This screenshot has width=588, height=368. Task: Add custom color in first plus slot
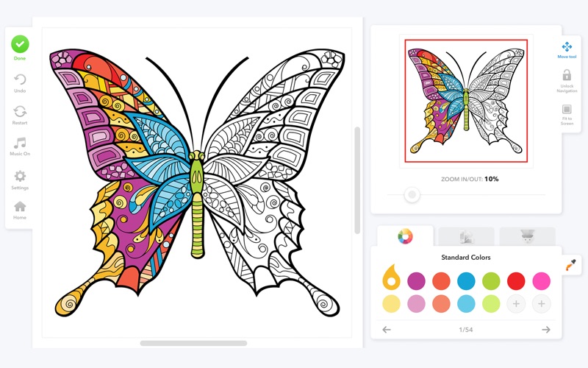click(516, 304)
